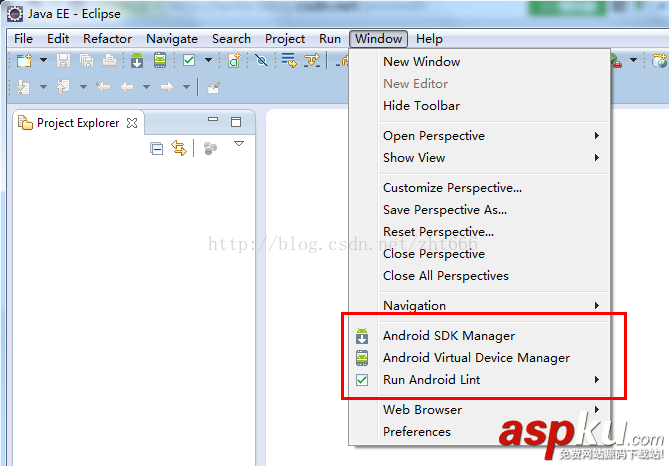
Task: Open the Back history dropdown arrow
Action: [146, 87]
